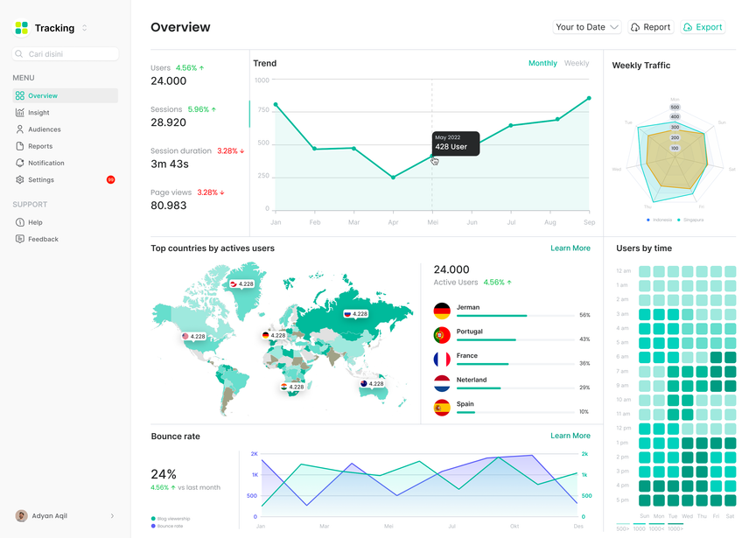This screenshot has height=538, width=756.
Task: Click the Session duration 3m 43s value
Action: [x=169, y=164]
